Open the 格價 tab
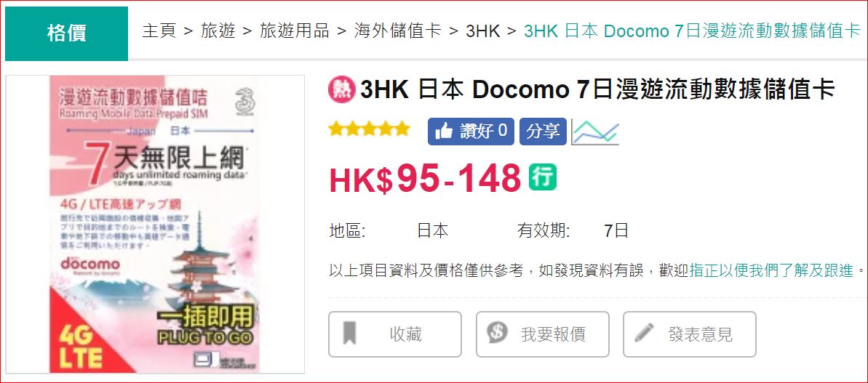 point(66,33)
